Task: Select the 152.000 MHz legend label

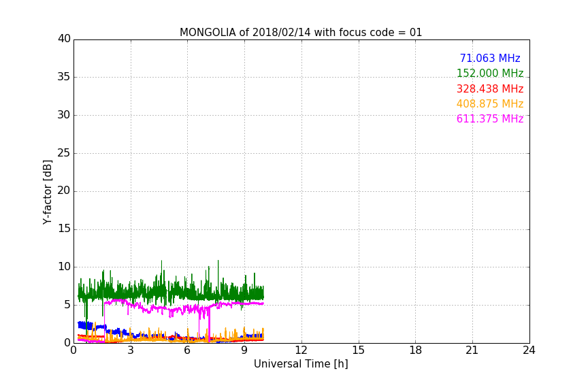Action: pos(490,73)
